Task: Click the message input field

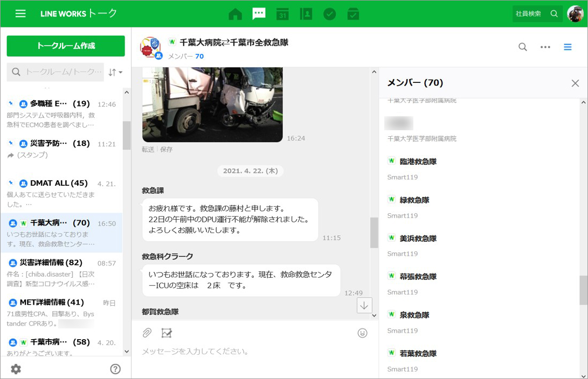Action: pos(253,352)
